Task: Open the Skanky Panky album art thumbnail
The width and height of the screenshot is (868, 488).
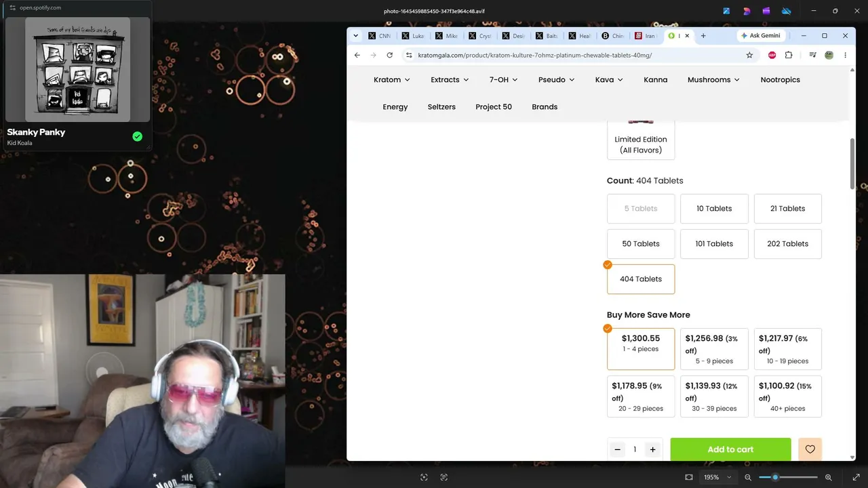Action: 77,70
